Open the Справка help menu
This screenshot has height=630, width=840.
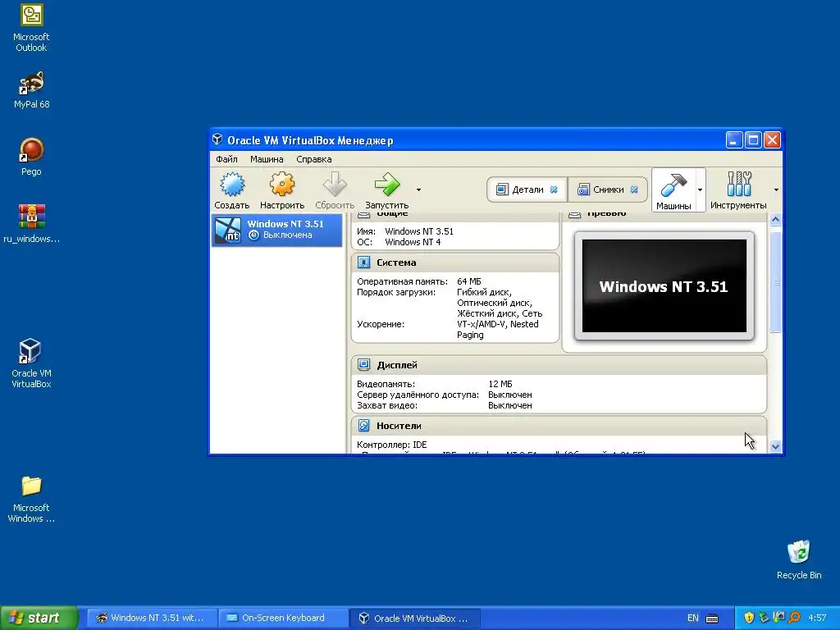coord(314,159)
